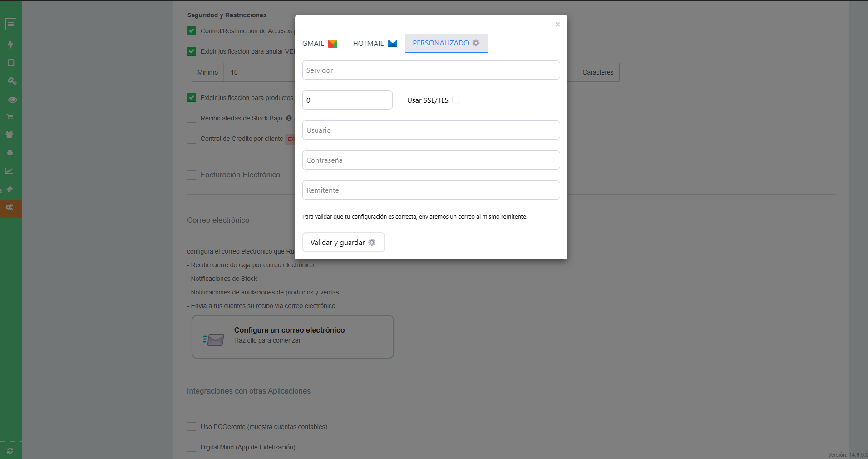The image size is (868, 459).
Task: Enable Uso PCGerente checkbox
Action: (192, 427)
